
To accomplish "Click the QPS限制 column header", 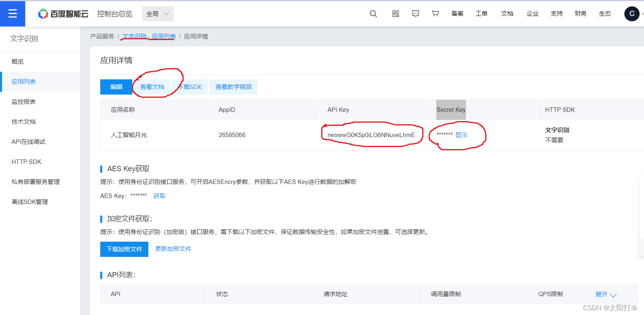I will 551,294.
